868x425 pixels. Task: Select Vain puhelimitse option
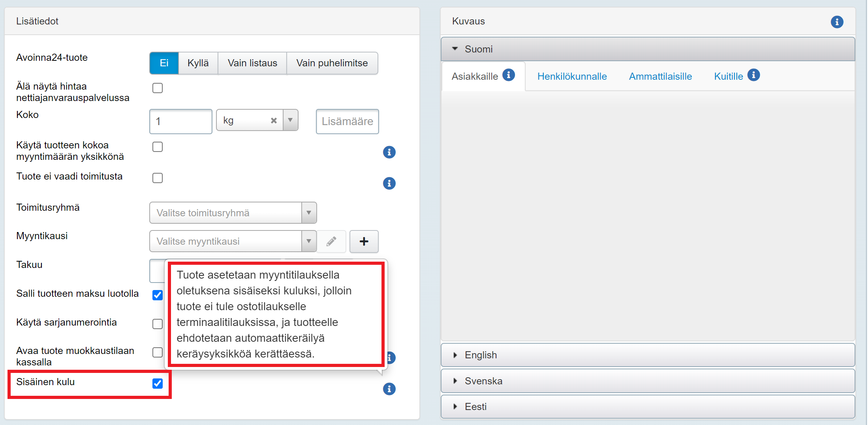coord(332,63)
